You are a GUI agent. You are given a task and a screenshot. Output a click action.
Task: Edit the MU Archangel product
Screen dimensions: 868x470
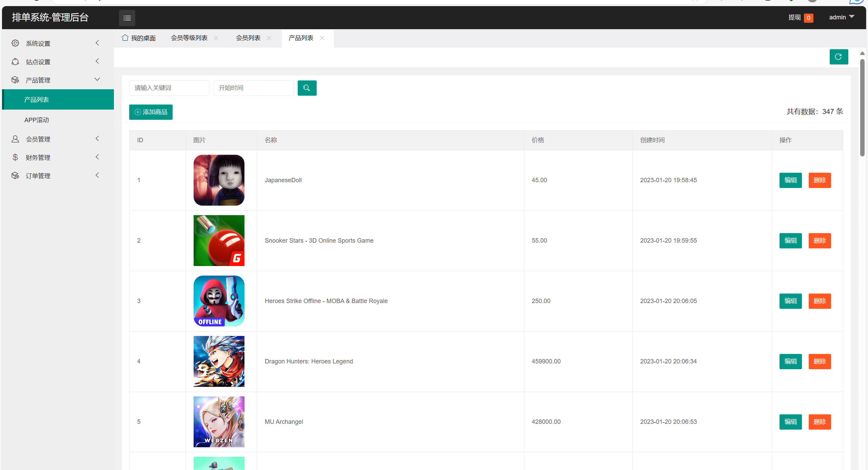(790, 422)
